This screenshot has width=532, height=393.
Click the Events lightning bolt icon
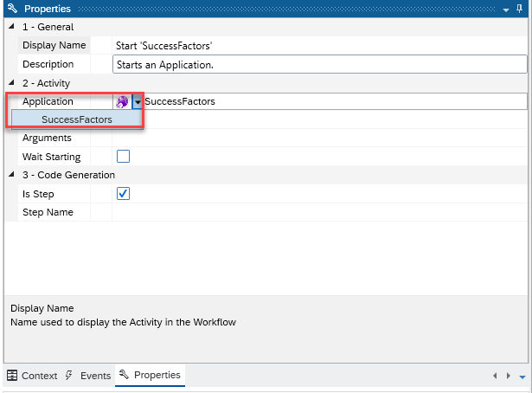click(69, 375)
